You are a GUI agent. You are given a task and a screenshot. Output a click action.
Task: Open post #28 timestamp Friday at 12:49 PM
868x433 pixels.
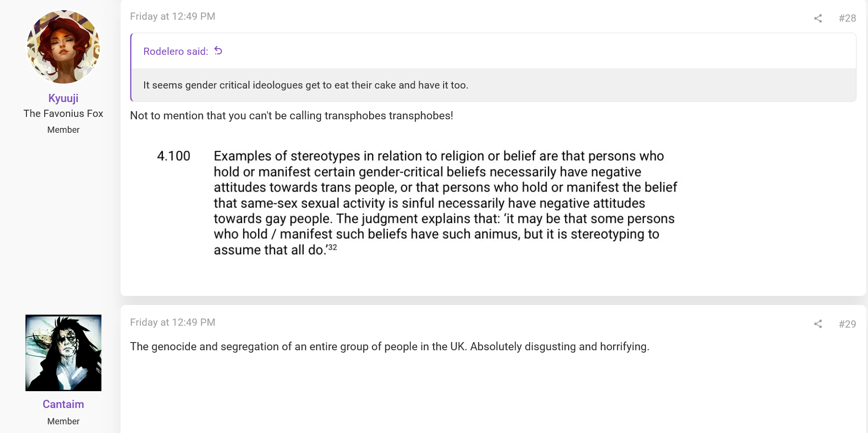click(173, 16)
